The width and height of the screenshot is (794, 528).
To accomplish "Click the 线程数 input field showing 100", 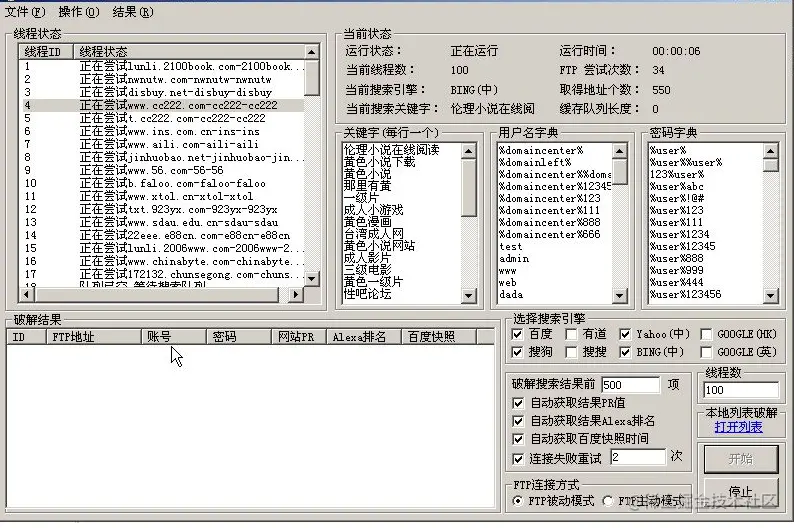I will pyautogui.click(x=741, y=390).
